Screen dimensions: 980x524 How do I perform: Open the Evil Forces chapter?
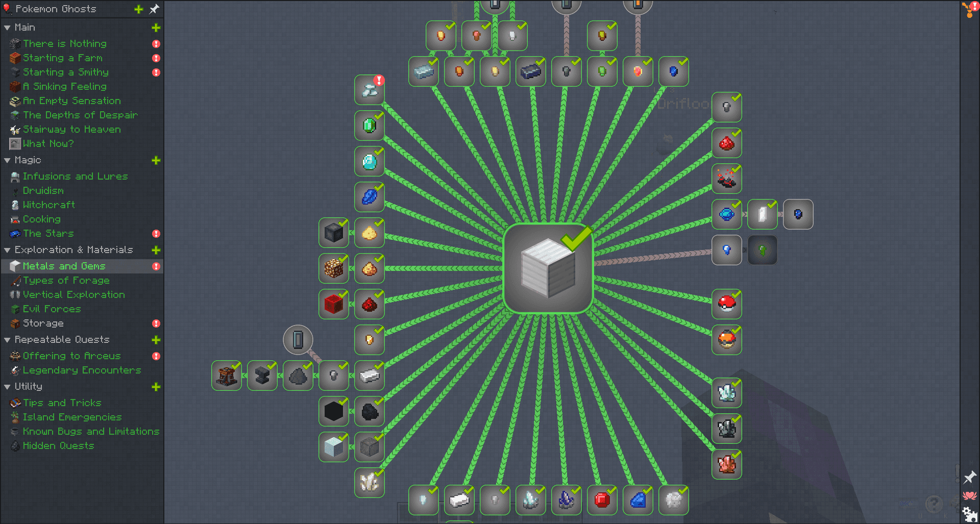pyautogui.click(x=82, y=309)
